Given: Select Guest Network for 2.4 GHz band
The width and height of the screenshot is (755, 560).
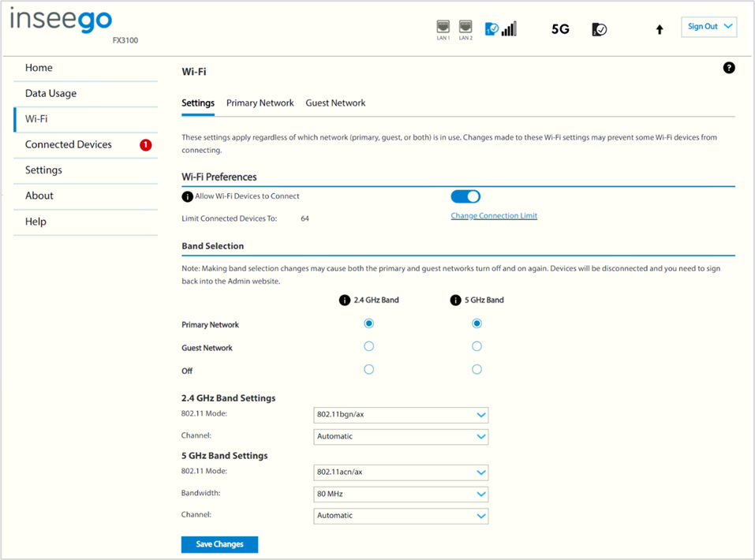Looking at the screenshot, I should click(369, 346).
